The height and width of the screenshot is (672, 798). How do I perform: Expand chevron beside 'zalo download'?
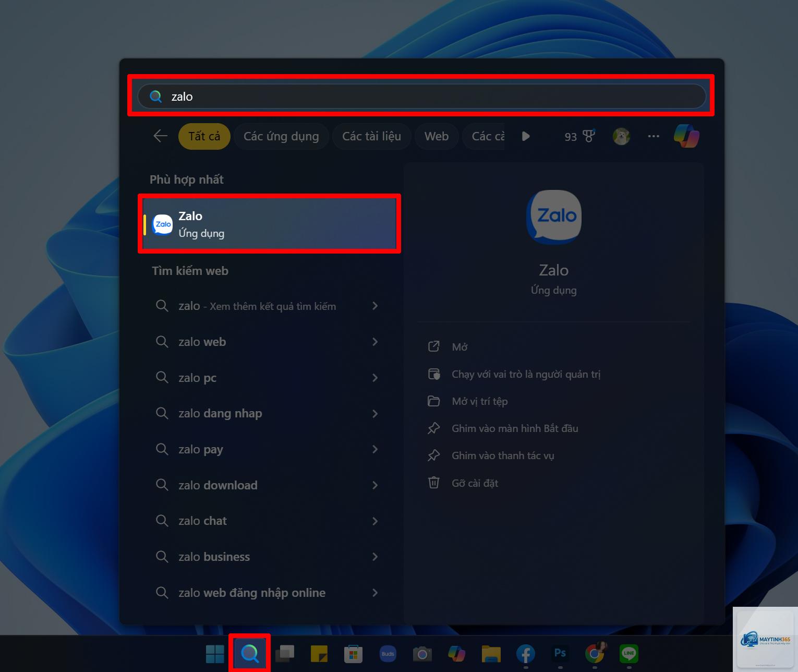tap(375, 485)
